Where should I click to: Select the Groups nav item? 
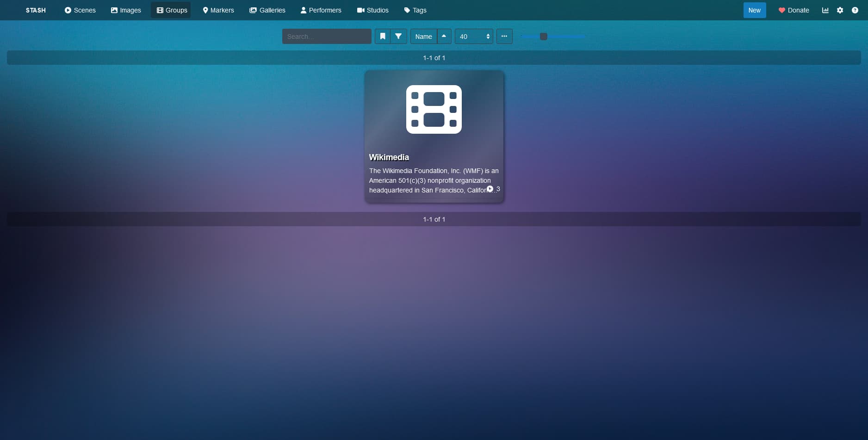click(172, 10)
